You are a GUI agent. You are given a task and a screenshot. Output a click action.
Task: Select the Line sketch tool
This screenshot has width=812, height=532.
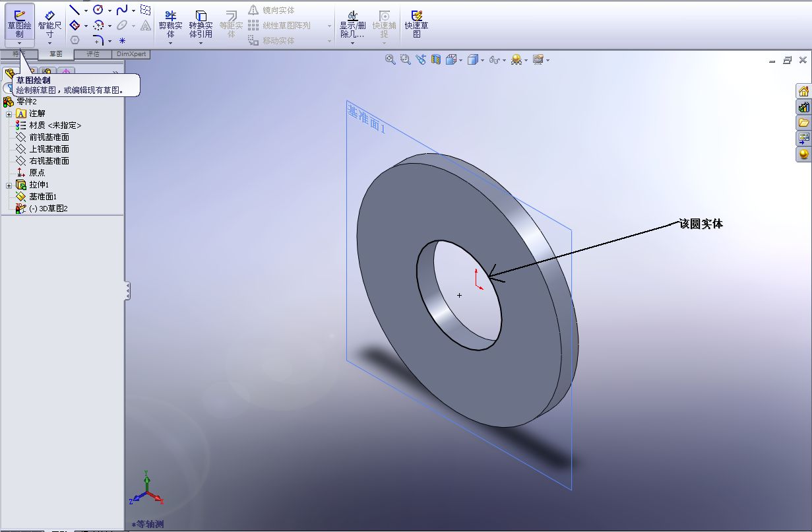pos(75,10)
